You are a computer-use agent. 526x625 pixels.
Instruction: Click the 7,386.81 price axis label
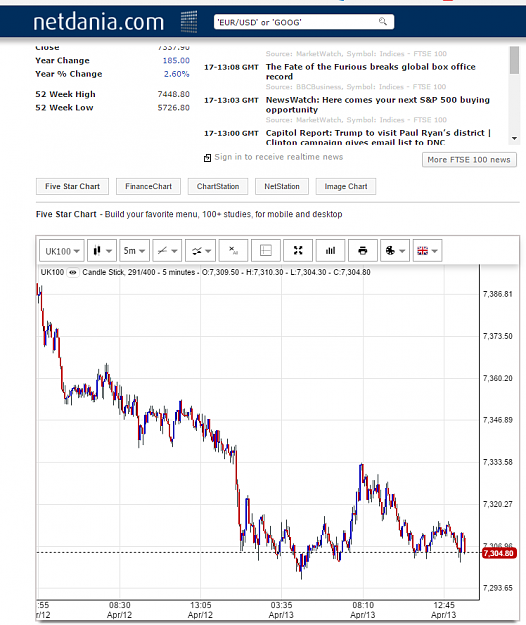coord(498,294)
